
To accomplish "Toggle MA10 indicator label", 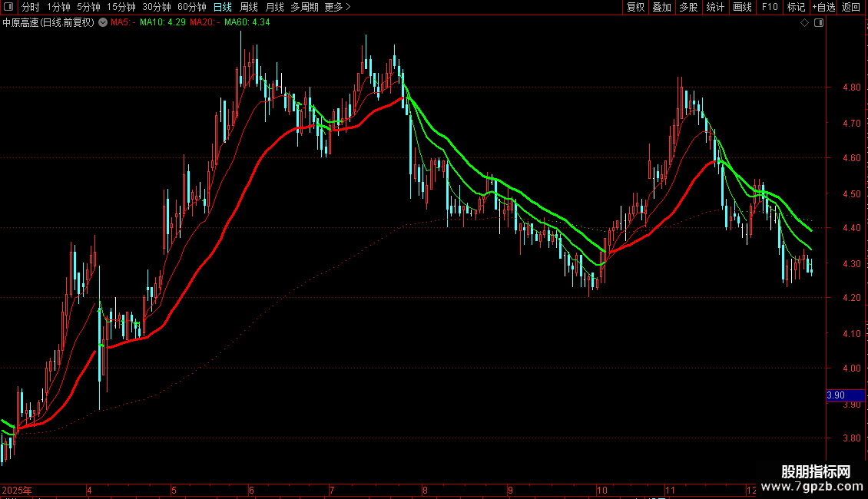I will tap(162, 22).
